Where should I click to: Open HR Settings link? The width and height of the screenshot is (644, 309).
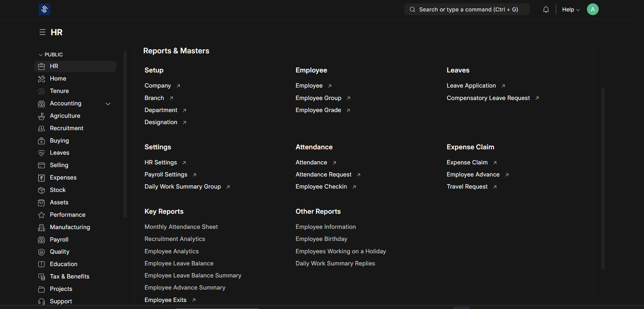point(160,162)
